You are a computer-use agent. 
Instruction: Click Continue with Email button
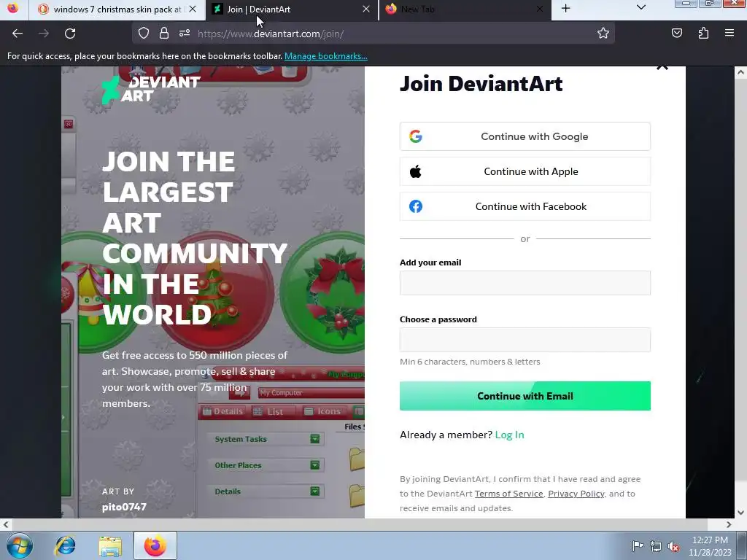tap(525, 396)
